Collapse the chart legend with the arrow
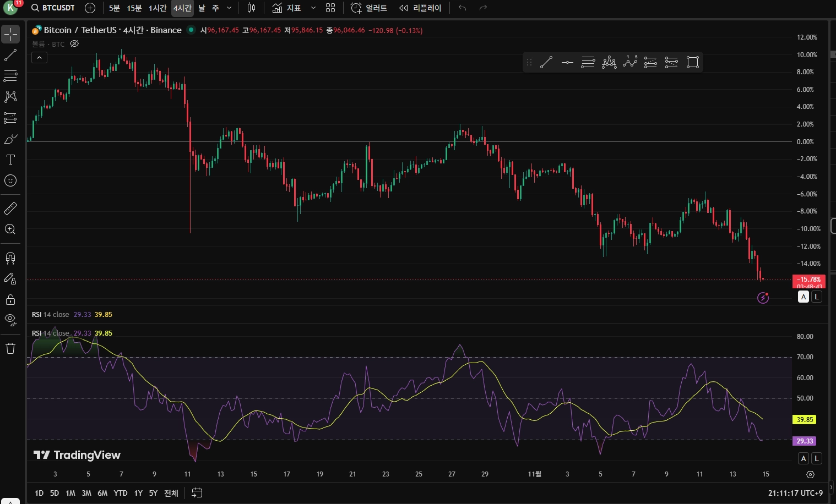The height and width of the screenshot is (504, 836). tap(40, 57)
